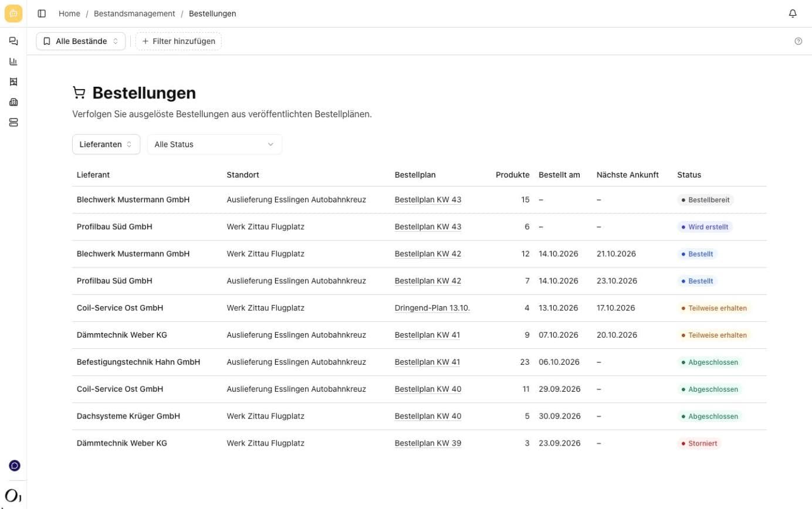Open the Bestellplan KW 39 link
This screenshot has width=812, height=509.
(x=428, y=443)
